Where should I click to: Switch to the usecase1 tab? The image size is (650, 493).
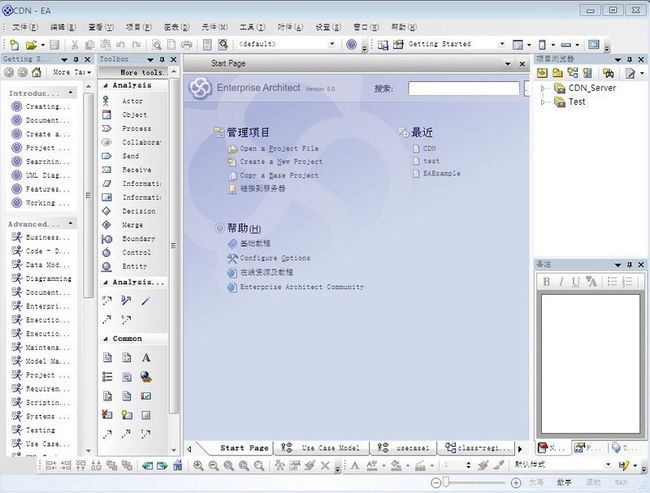[x=404, y=448]
